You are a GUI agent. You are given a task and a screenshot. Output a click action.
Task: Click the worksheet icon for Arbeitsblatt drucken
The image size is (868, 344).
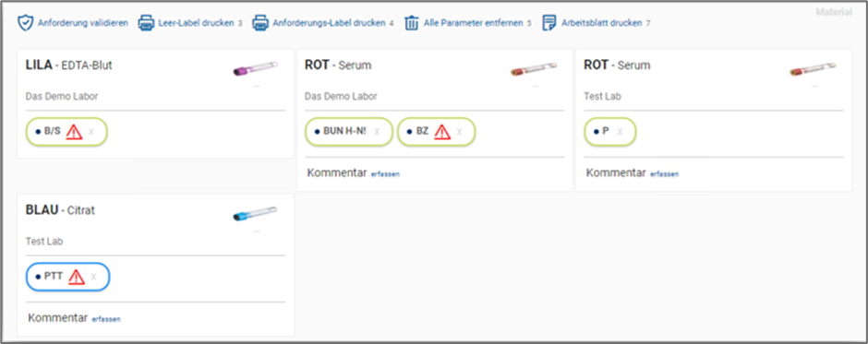549,23
